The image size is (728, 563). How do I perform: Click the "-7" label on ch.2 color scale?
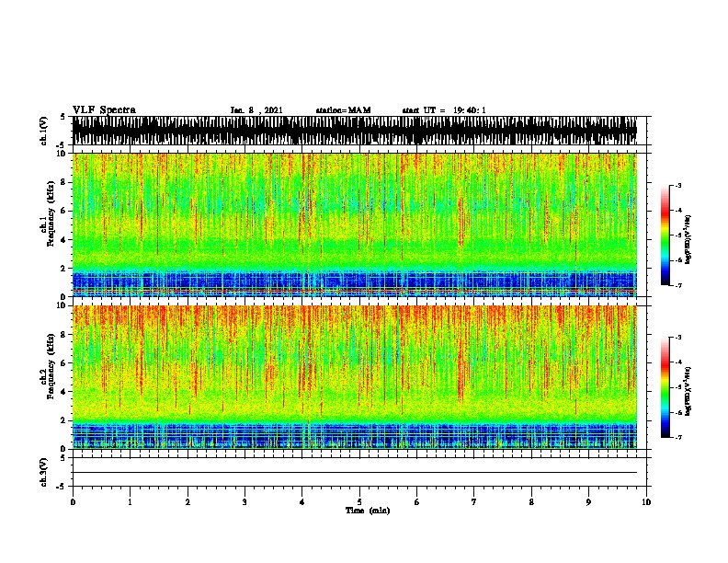coord(677,438)
